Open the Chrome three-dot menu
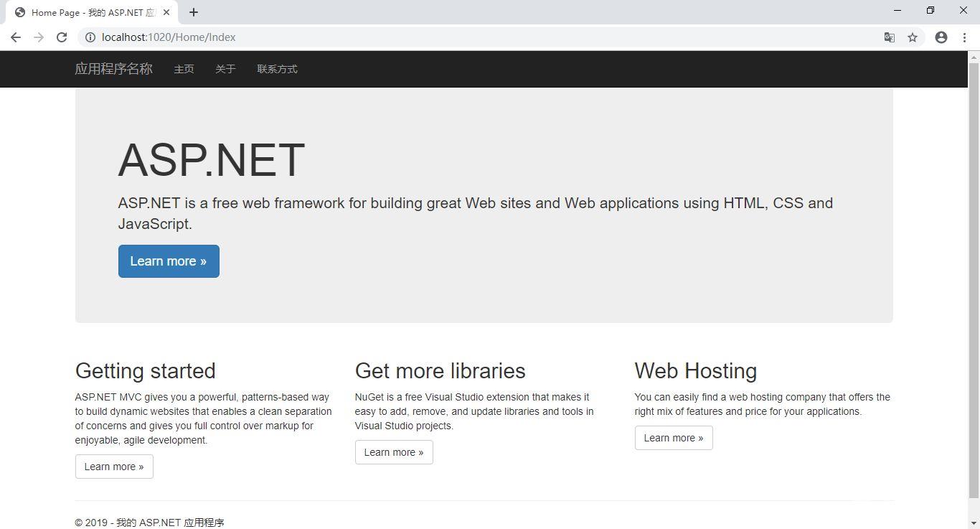Image resolution: width=980 pixels, height=529 pixels. pyautogui.click(x=964, y=37)
